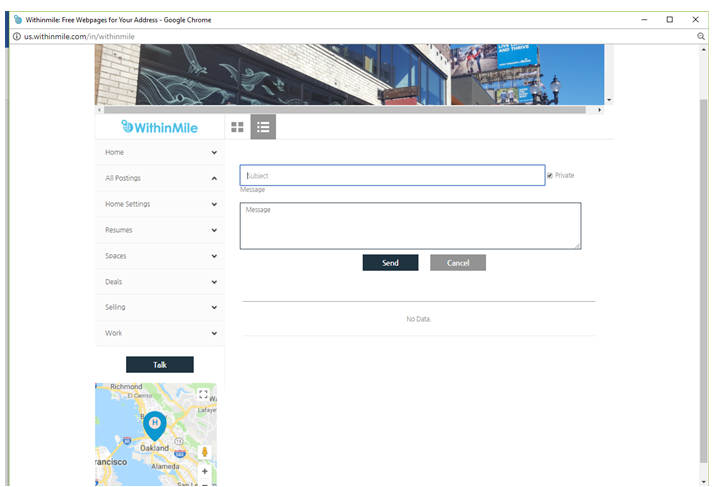Open the Selling sidebar item
This screenshot has width=714, height=487.
tap(159, 307)
